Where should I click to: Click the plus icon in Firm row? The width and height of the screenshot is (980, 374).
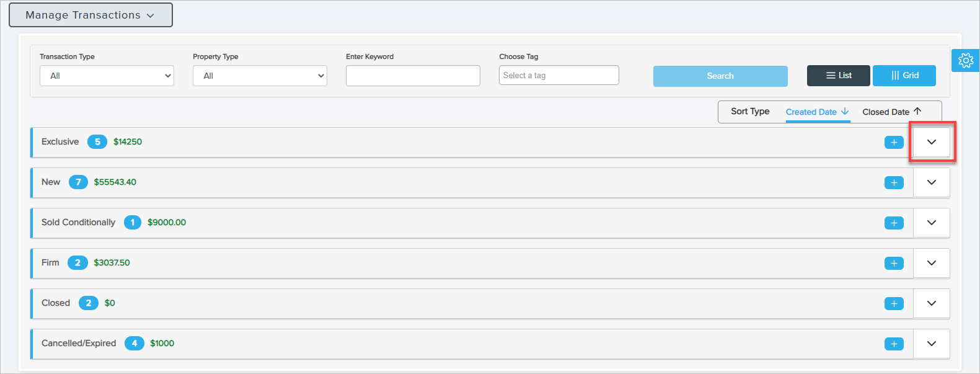click(x=893, y=264)
